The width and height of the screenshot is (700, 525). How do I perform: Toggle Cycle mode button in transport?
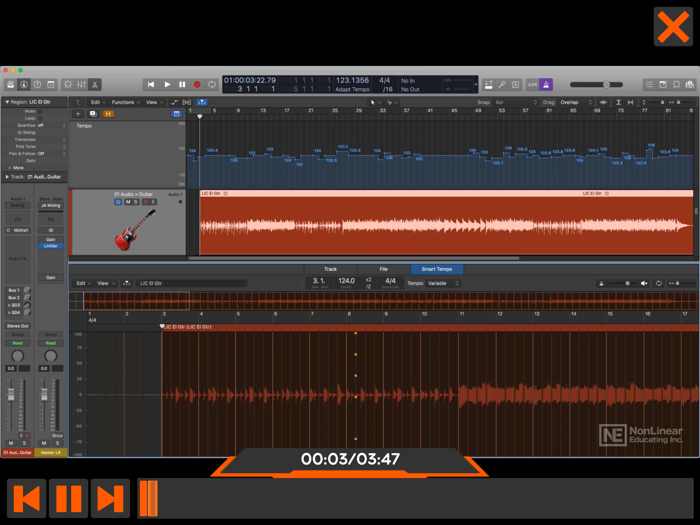[212, 84]
